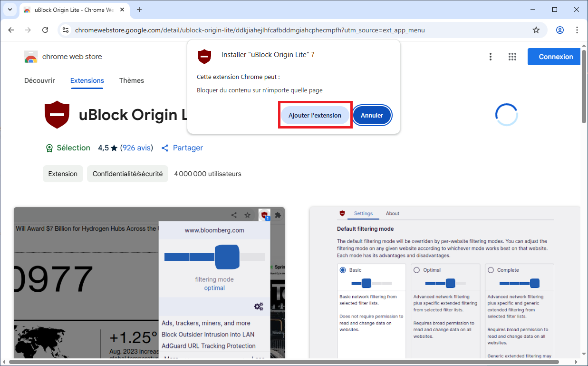Reload the page
588x366 pixels.
(x=45, y=30)
